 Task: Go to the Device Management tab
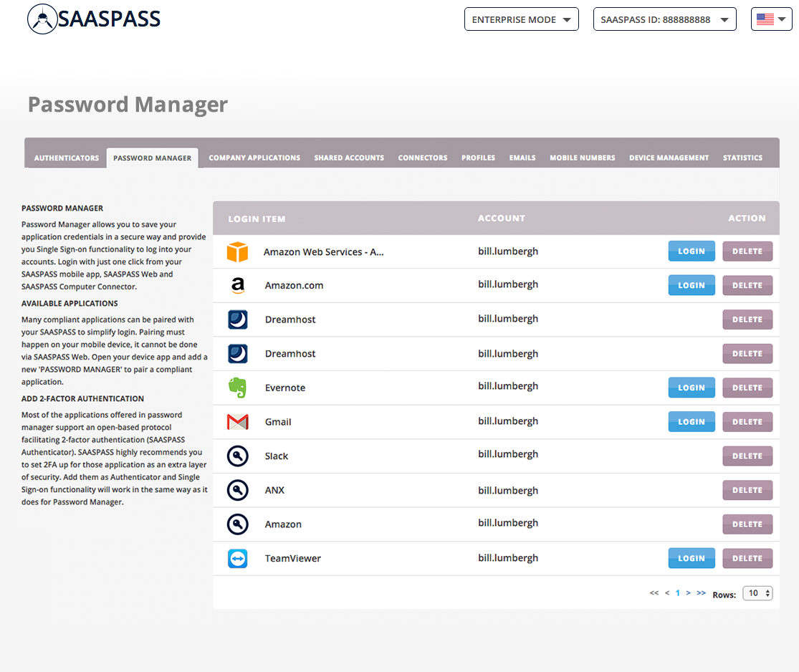point(669,158)
